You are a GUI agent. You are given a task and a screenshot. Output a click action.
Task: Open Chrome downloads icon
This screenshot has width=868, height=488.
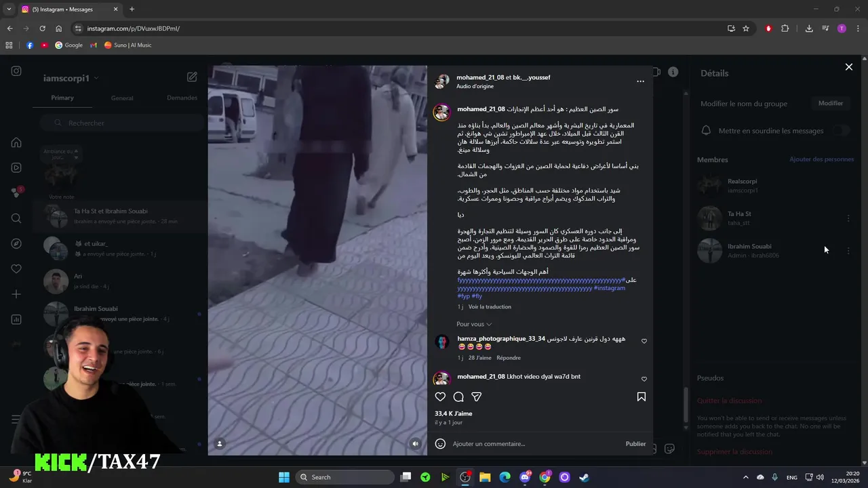809,28
